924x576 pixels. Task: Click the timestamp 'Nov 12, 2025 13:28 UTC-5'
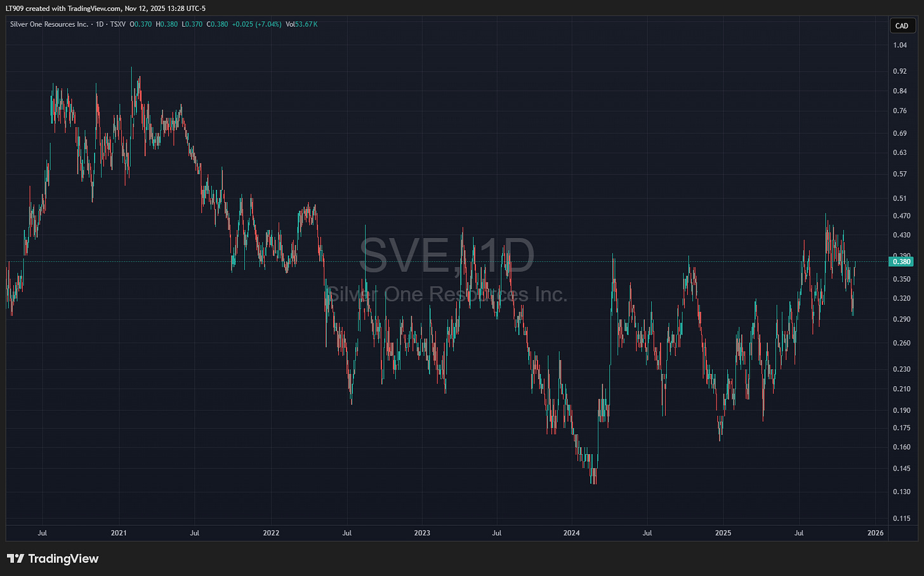pyautogui.click(x=165, y=8)
